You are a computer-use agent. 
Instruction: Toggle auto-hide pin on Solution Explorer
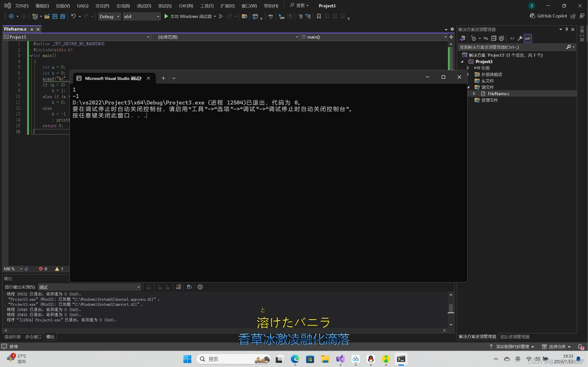coord(566,29)
